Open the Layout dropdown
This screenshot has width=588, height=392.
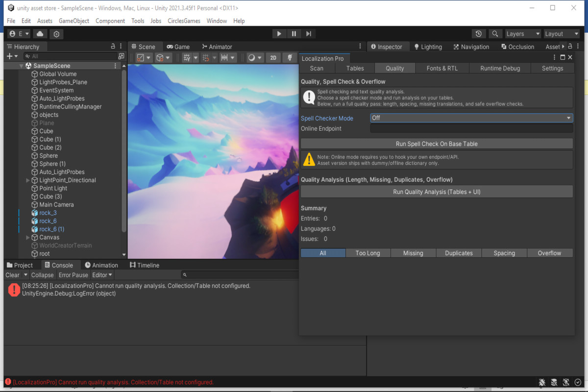562,33
